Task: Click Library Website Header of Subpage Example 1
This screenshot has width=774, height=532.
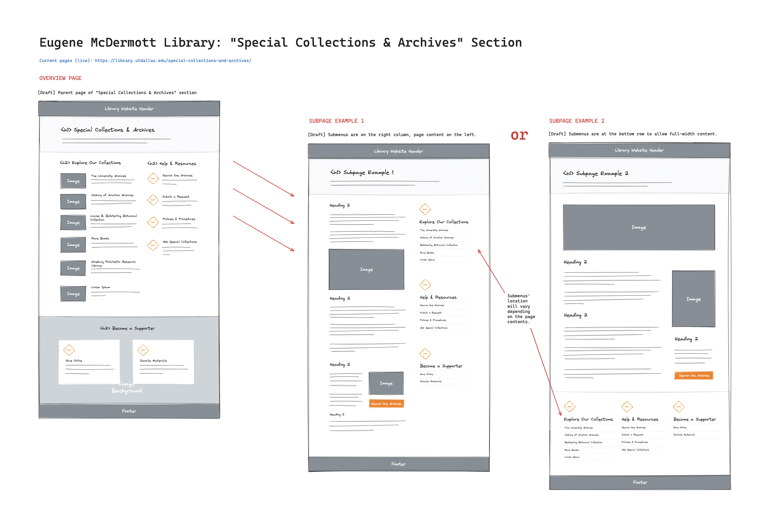Action: pos(398,151)
